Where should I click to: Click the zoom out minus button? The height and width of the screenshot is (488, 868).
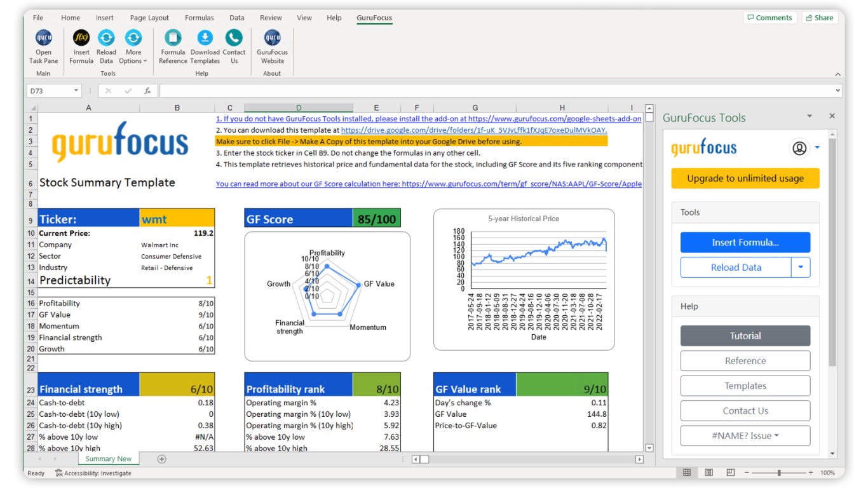coord(747,473)
